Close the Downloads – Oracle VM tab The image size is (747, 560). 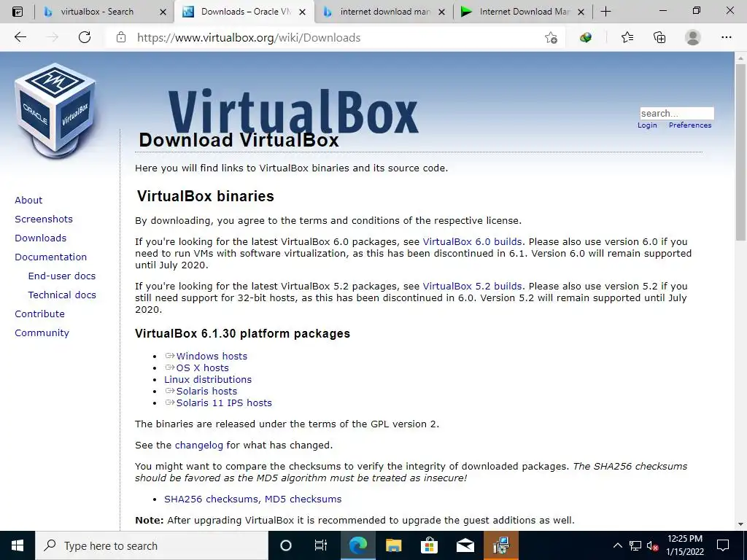tap(302, 12)
